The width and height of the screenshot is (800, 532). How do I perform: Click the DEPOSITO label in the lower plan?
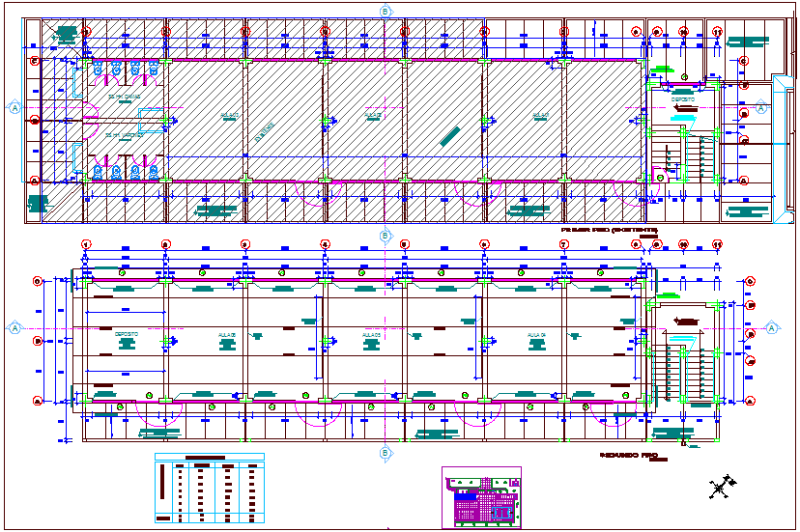coord(126,334)
